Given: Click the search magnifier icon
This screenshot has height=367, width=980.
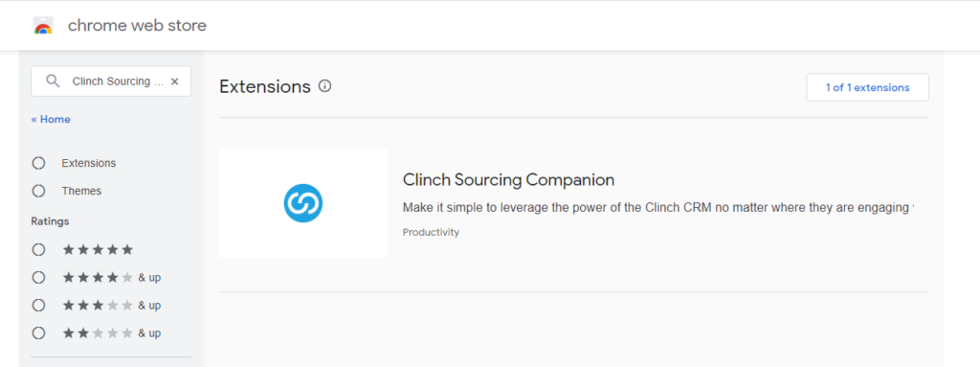Looking at the screenshot, I should coord(54,80).
